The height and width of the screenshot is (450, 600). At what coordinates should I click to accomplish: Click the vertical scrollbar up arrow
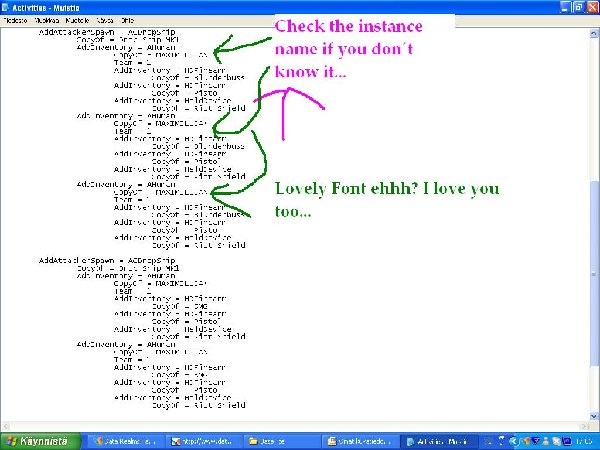point(594,33)
